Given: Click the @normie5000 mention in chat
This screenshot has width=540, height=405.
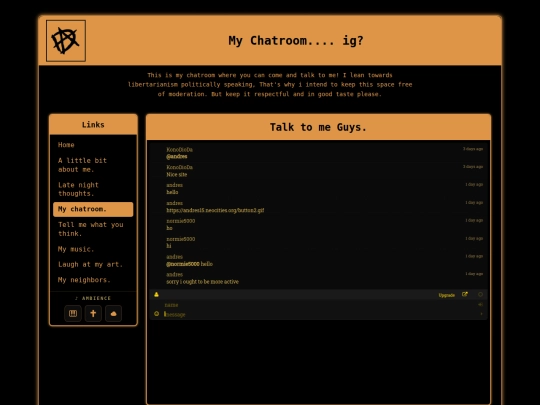Looking at the screenshot, I should tap(183, 264).
